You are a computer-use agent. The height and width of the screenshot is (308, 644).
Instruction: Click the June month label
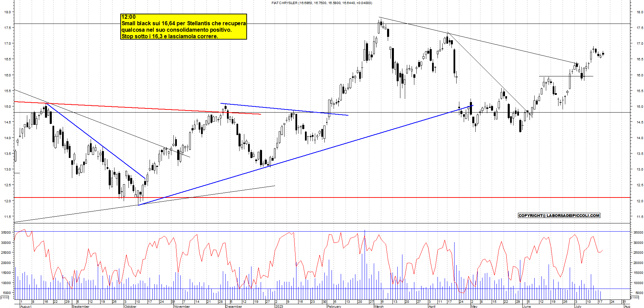click(527, 306)
